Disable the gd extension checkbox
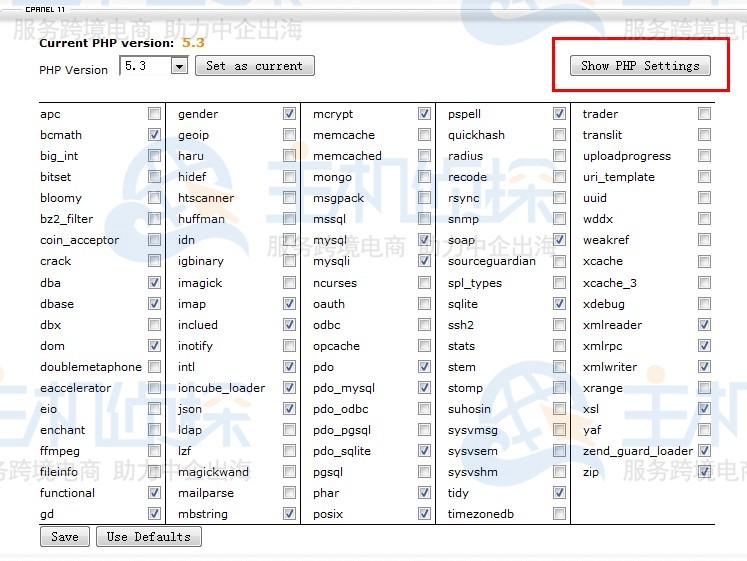The height and width of the screenshot is (561, 747). pos(154,514)
